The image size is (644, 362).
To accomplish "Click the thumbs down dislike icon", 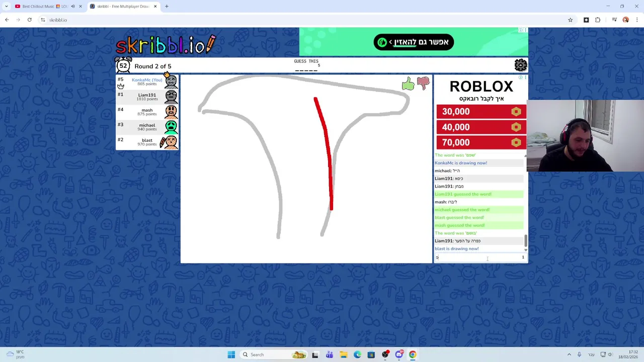I will [x=423, y=83].
